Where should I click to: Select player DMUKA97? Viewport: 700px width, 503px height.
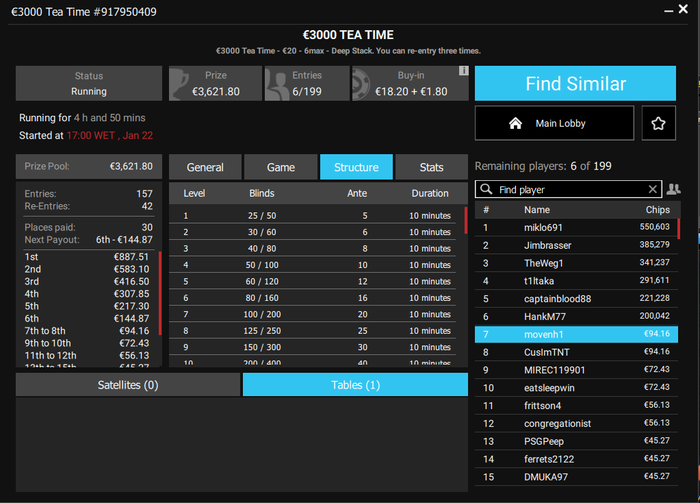(x=576, y=477)
